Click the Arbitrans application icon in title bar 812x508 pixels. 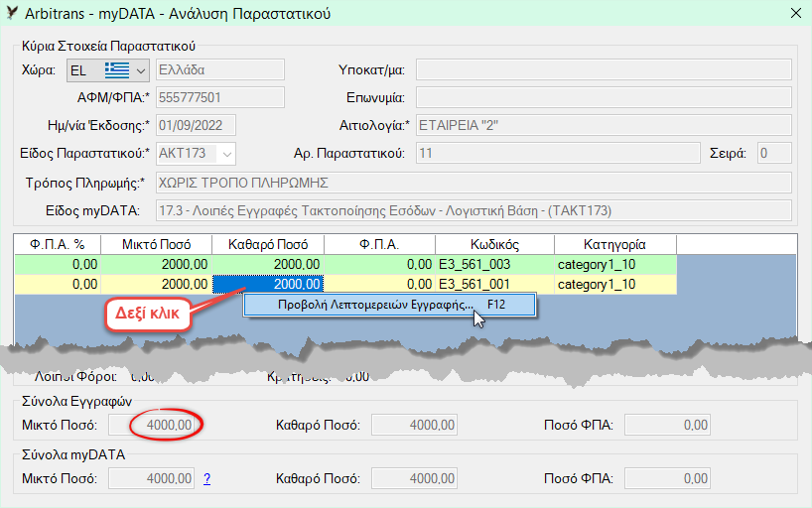click(12, 13)
